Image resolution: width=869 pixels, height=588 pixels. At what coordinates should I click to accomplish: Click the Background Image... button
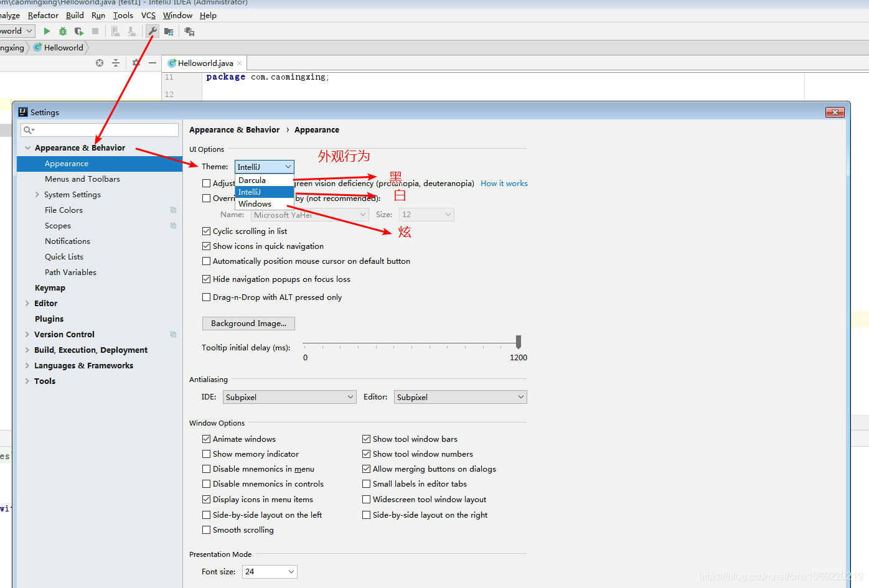pyautogui.click(x=248, y=324)
